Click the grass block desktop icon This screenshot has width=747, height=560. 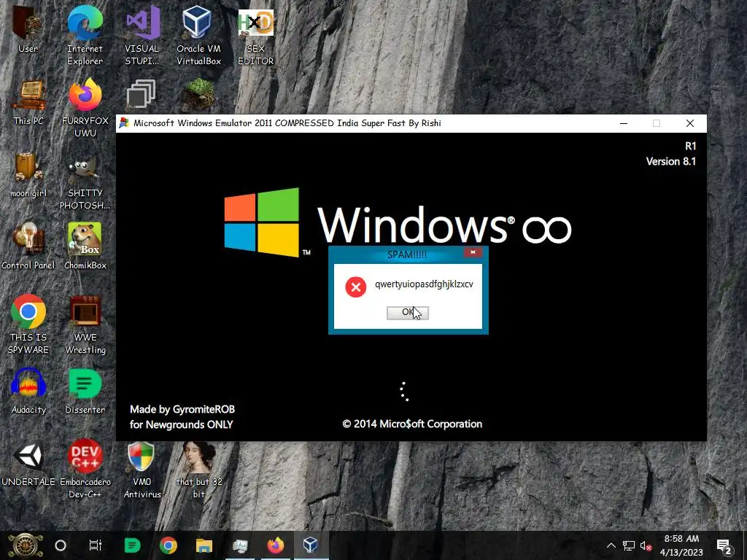(198, 94)
